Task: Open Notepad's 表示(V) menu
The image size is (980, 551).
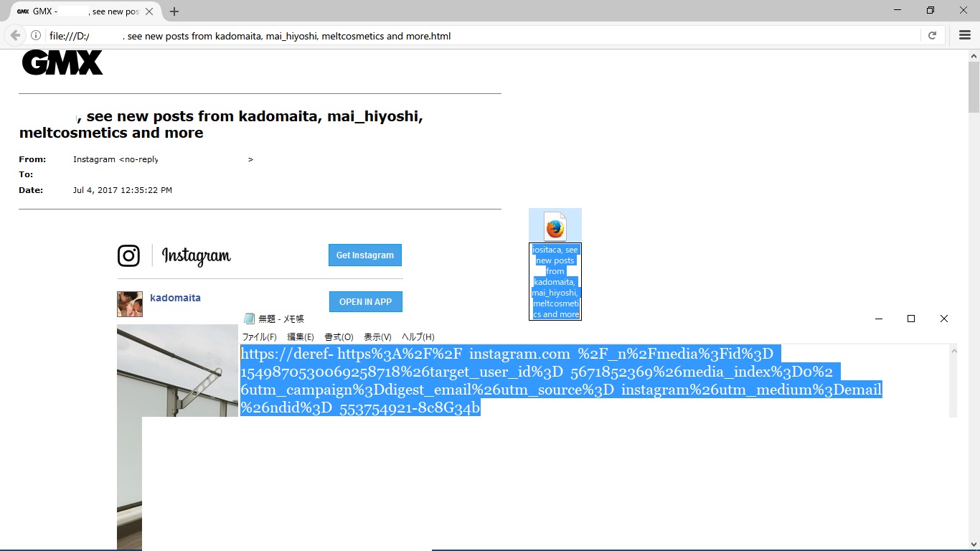Action: [377, 337]
